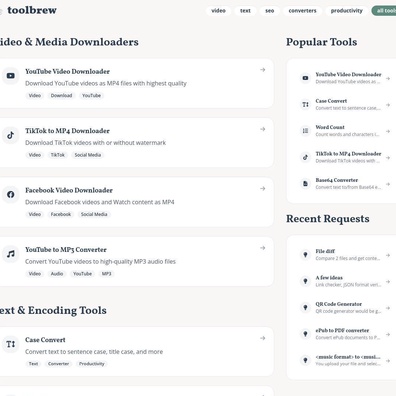Screen dimensions: 396x396
Task: Click arrow next to Base64 Converter
Action: click(388, 184)
